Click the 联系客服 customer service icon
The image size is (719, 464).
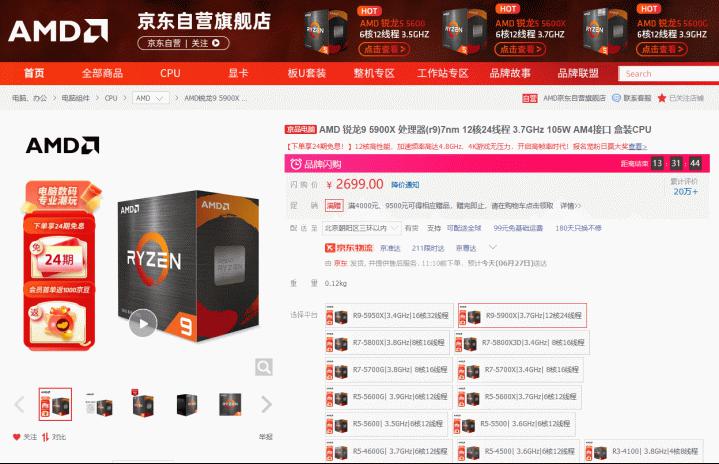(617, 98)
